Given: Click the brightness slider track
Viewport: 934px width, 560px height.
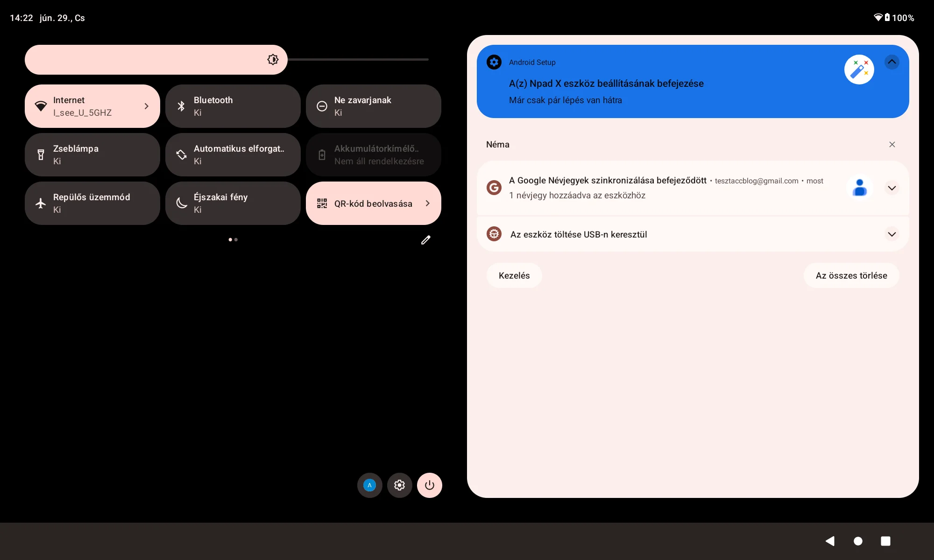Looking at the screenshot, I should 357,60.
